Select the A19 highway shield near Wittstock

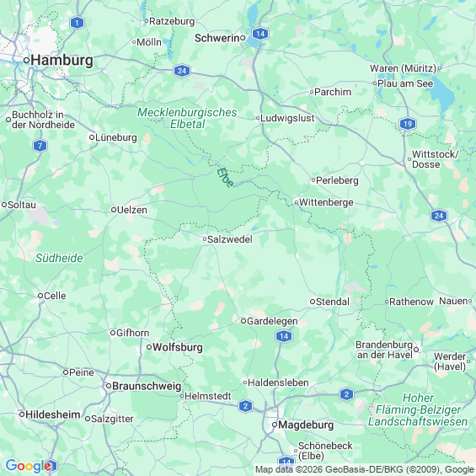pyautogui.click(x=408, y=124)
